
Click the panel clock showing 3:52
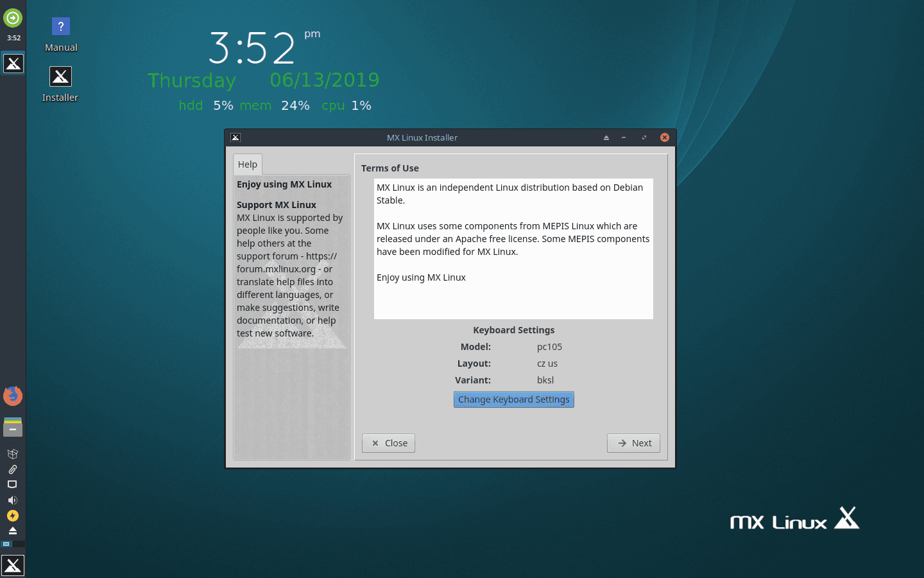[13, 38]
